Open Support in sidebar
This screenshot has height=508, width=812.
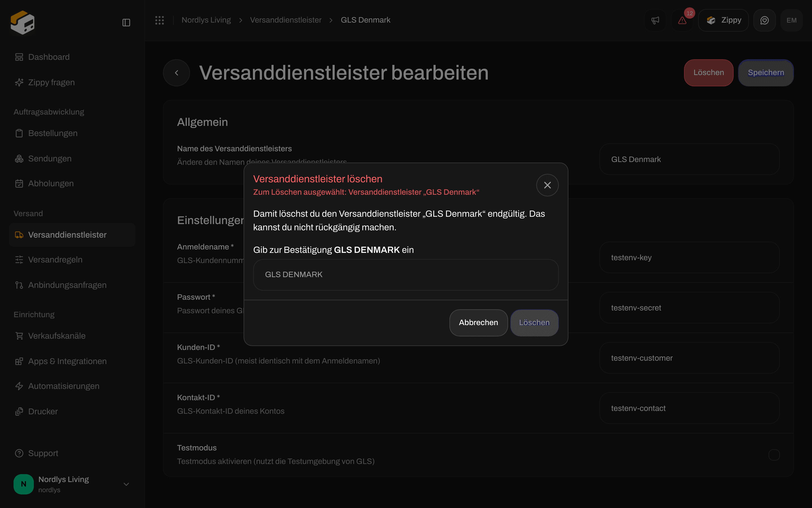tap(72, 453)
